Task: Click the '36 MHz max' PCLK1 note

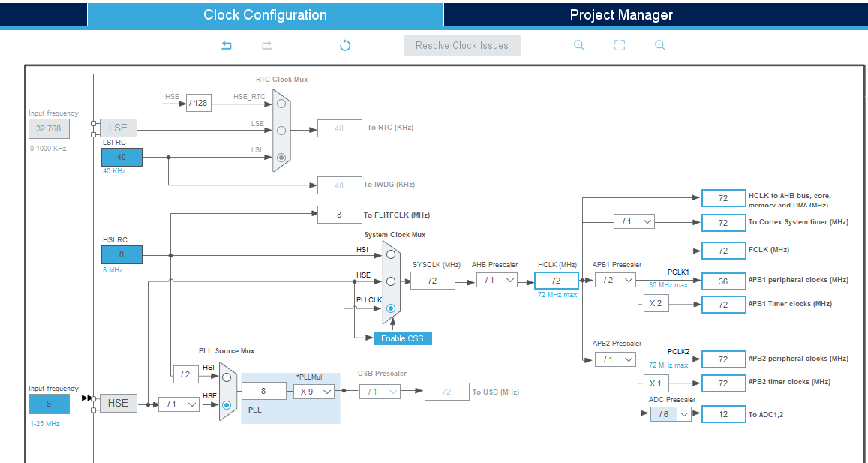Action: [x=668, y=284]
